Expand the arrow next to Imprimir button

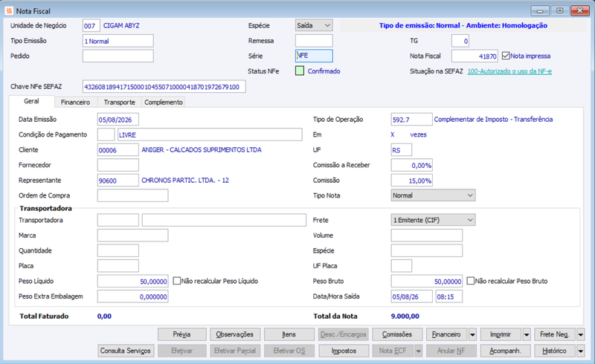(x=527, y=334)
